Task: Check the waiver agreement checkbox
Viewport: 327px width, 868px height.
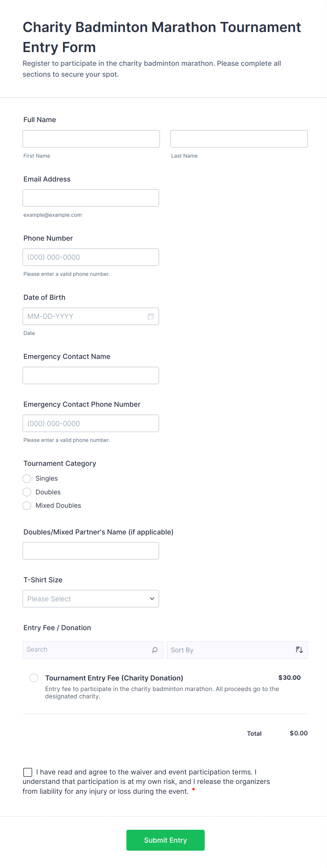Action: pos(28,772)
